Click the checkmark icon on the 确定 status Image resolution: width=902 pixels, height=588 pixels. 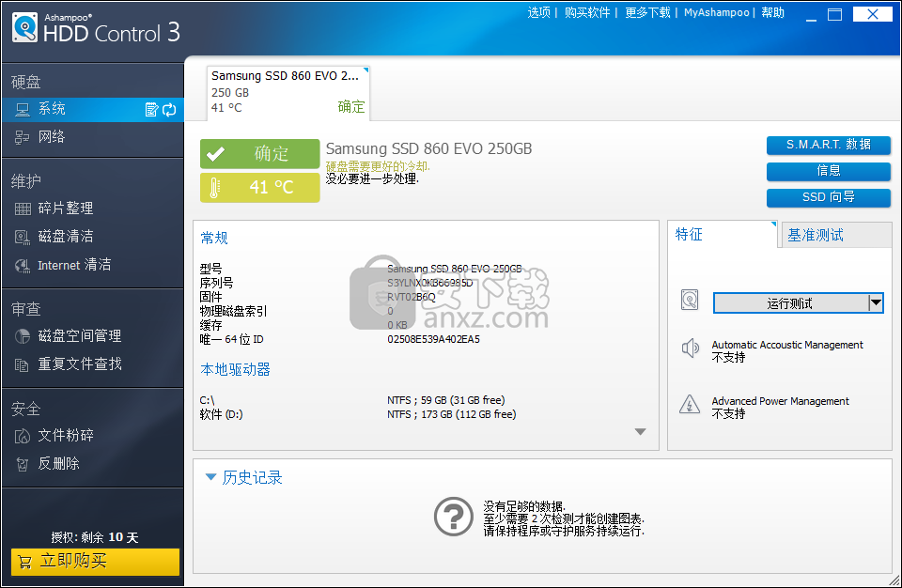tap(215, 154)
